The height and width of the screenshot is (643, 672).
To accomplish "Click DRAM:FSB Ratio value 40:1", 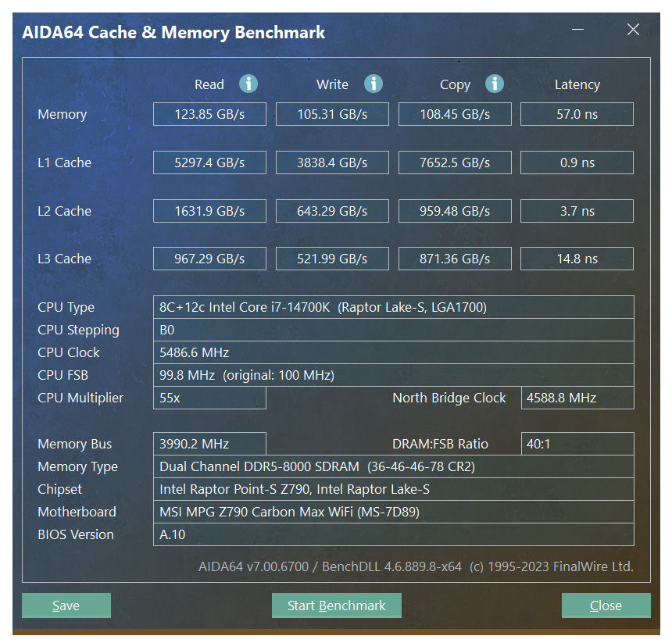I will [577, 444].
